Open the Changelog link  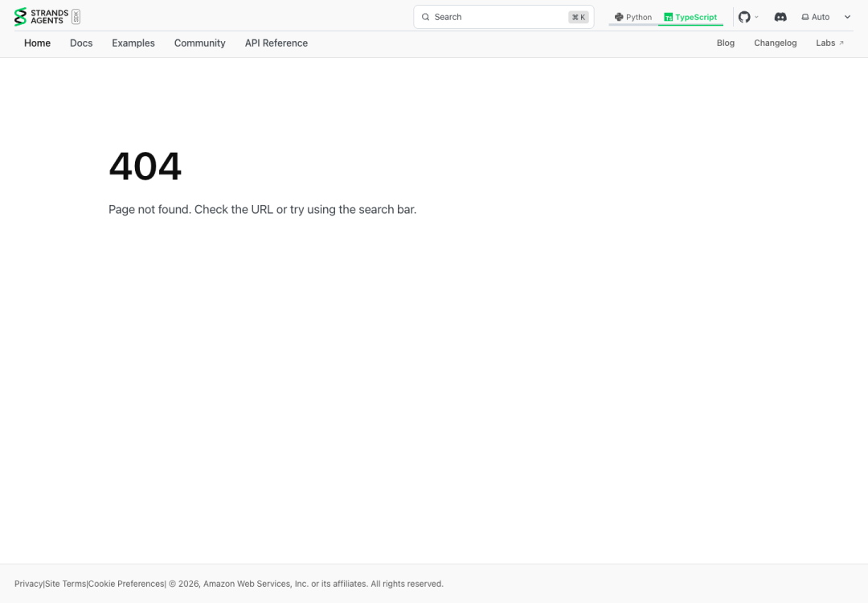[775, 43]
